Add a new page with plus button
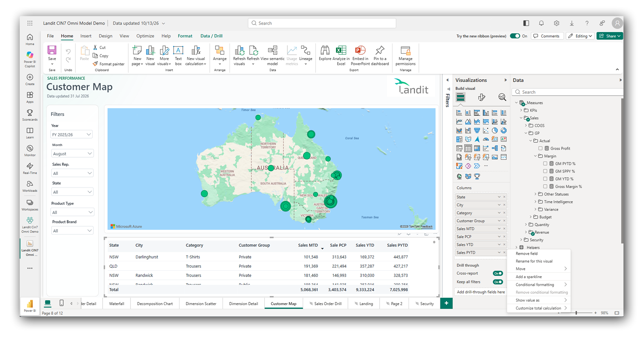 pos(446,303)
